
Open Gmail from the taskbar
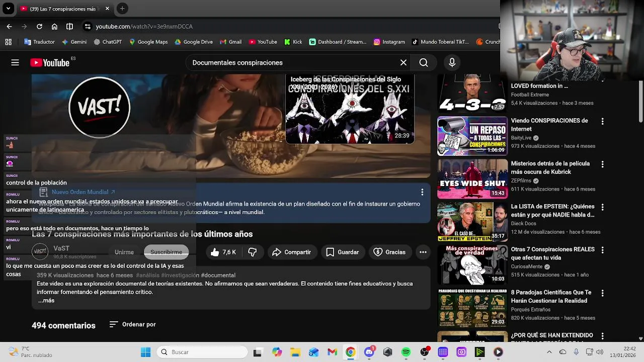click(332, 352)
